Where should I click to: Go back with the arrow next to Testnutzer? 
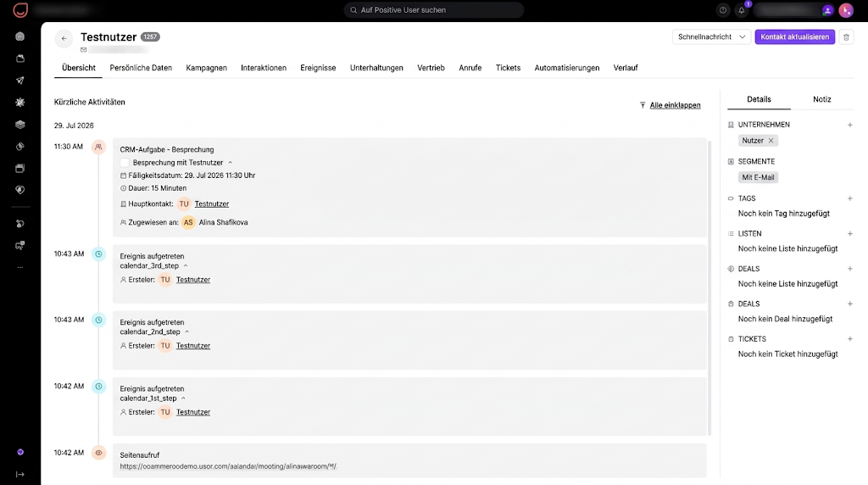[x=64, y=39]
